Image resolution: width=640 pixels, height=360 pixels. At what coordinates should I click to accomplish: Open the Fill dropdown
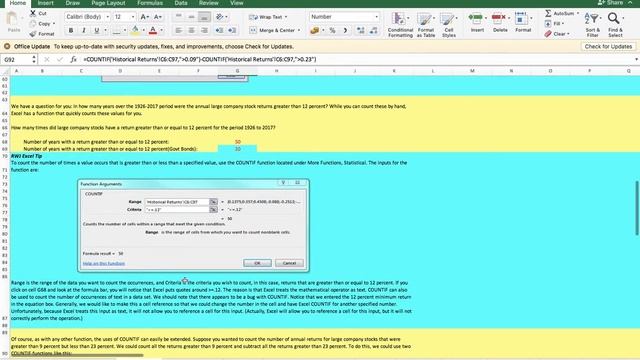557,24
